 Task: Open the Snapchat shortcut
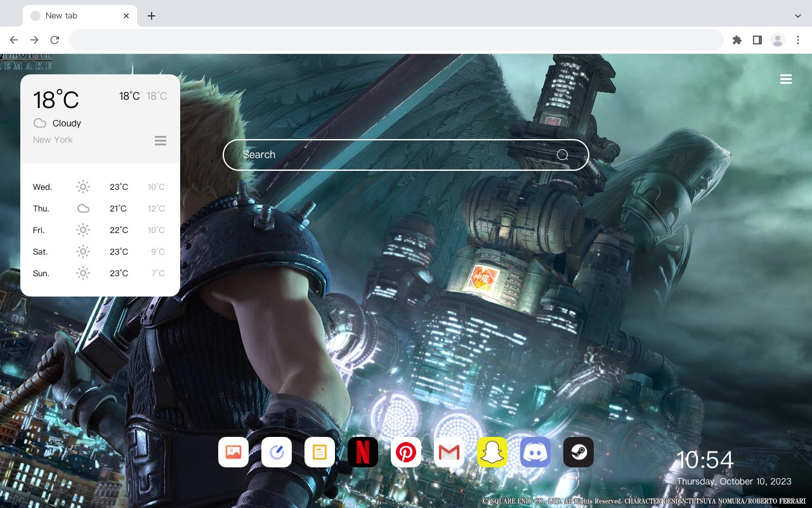pyautogui.click(x=492, y=452)
